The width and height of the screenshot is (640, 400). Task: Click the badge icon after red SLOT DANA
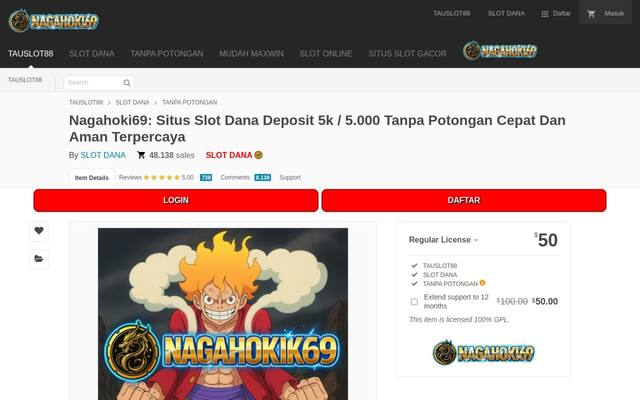(258, 155)
